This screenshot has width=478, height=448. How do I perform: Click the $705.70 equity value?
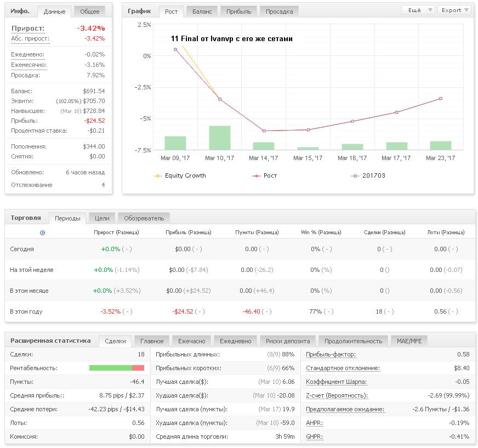(94, 101)
